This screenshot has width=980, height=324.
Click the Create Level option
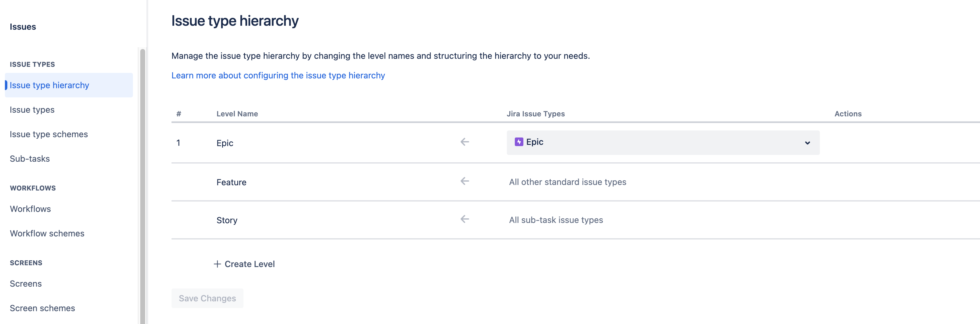click(x=250, y=264)
